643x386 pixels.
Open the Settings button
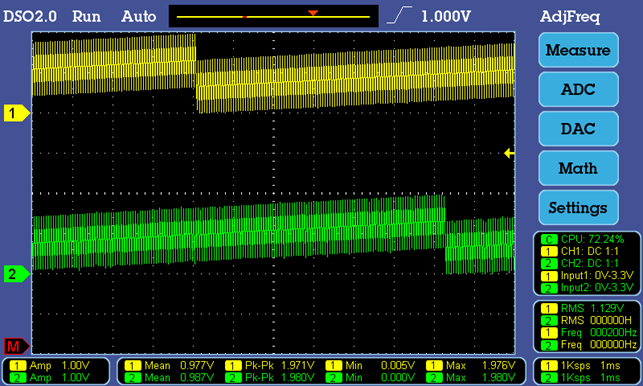tap(578, 208)
